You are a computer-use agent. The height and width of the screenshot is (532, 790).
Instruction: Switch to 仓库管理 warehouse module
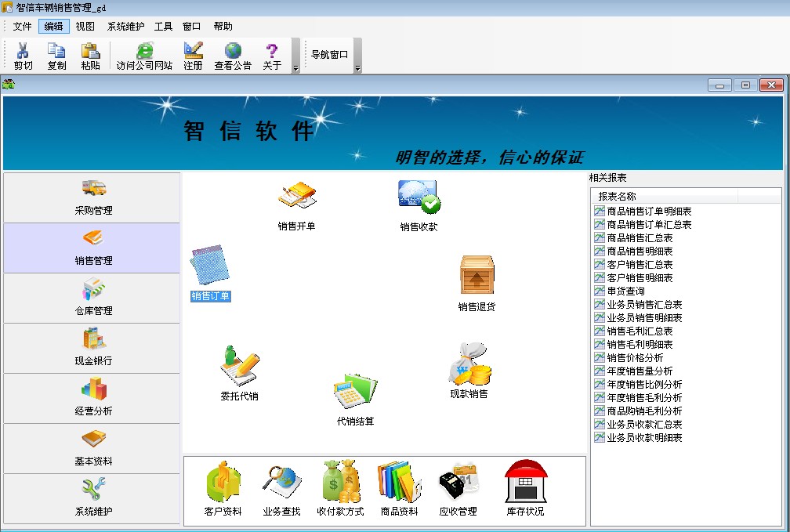pos(92,299)
